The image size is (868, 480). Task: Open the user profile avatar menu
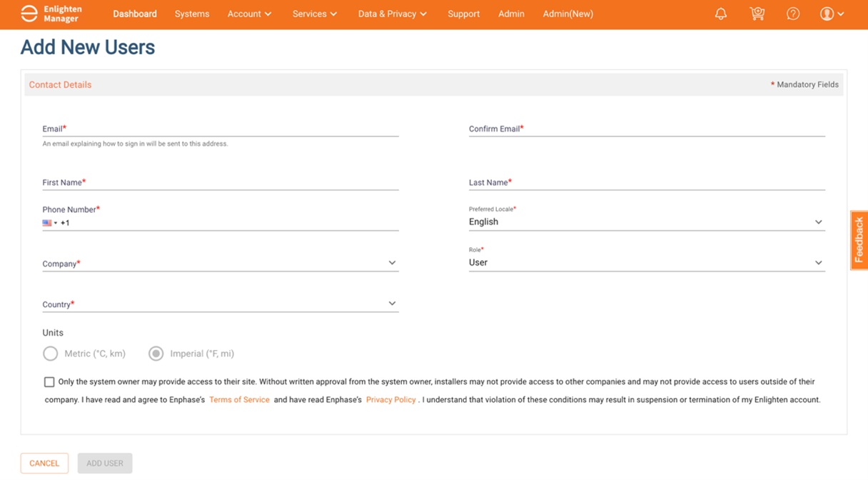point(832,14)
